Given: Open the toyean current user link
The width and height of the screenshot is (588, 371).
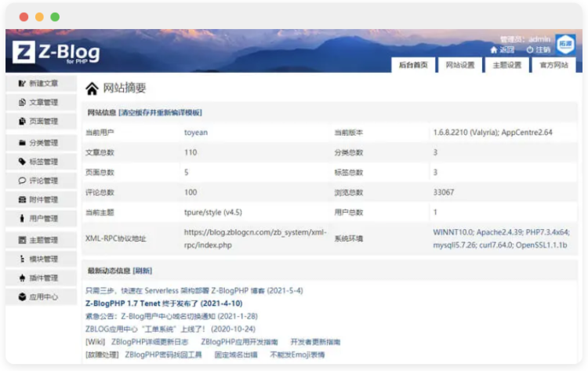Looking at the screenshot, I should click(196, 133).
